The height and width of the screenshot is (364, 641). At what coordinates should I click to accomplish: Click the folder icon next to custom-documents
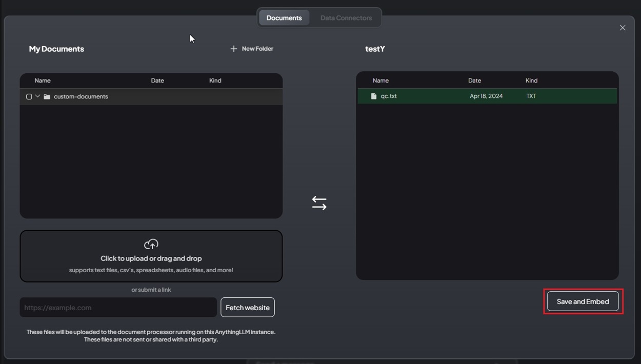(46, 96)
